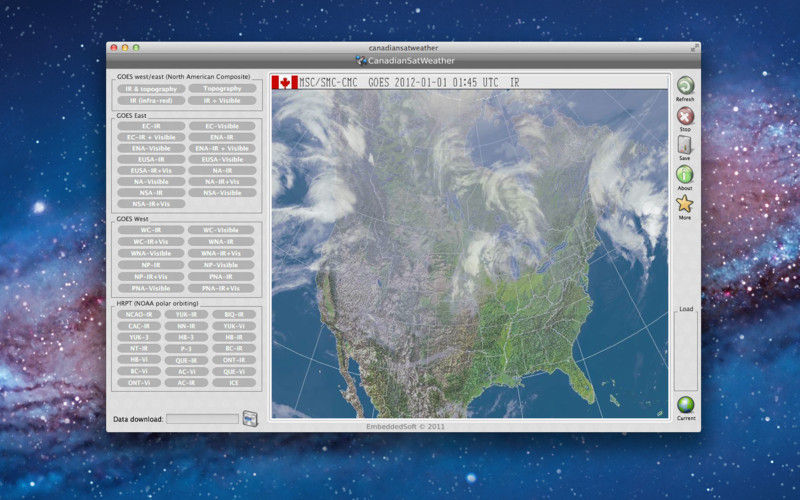The image size is (800, 500).
Task: Show the ICE image
Action: coord(234,383)
